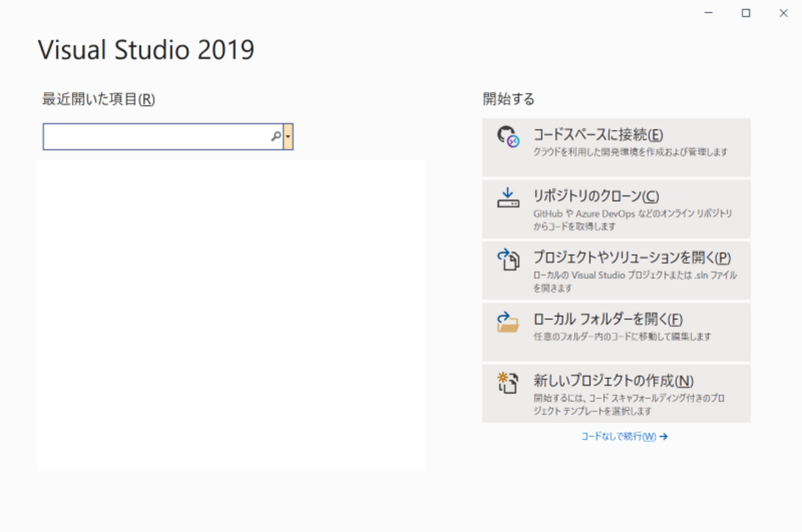Maximize the Visual Studio start window
Image resolution: width=802 pixels, height=532 pixels.
point(746,13)
